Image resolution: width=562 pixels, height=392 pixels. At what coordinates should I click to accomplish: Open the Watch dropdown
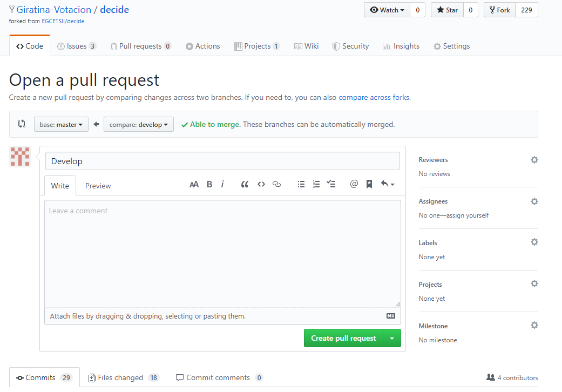pos(387,10)
